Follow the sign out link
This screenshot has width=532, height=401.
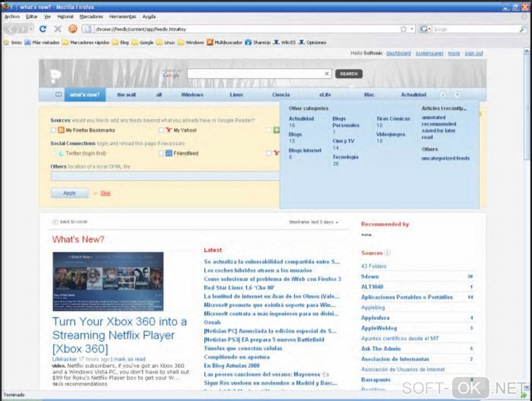point(474,53)
